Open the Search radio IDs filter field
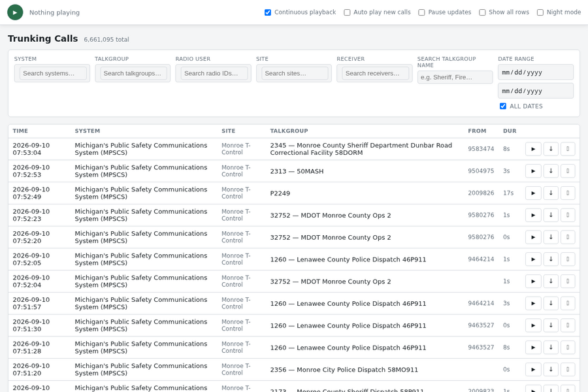 [x=214, y=73]
